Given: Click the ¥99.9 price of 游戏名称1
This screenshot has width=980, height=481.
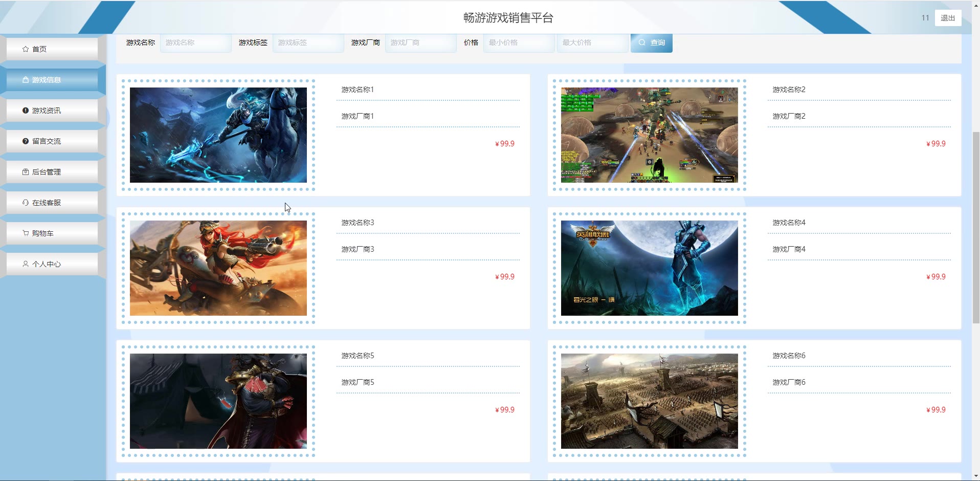Looking at the screenshot, I should [505, 144].
